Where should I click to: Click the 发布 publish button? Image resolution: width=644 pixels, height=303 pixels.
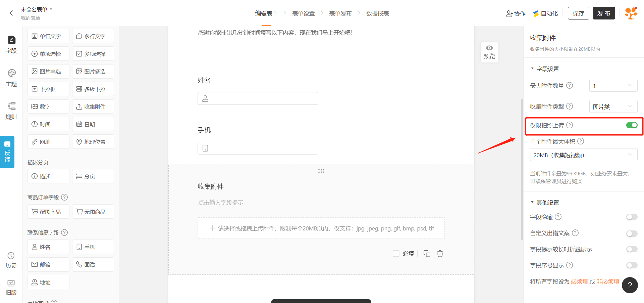(603, 13)
